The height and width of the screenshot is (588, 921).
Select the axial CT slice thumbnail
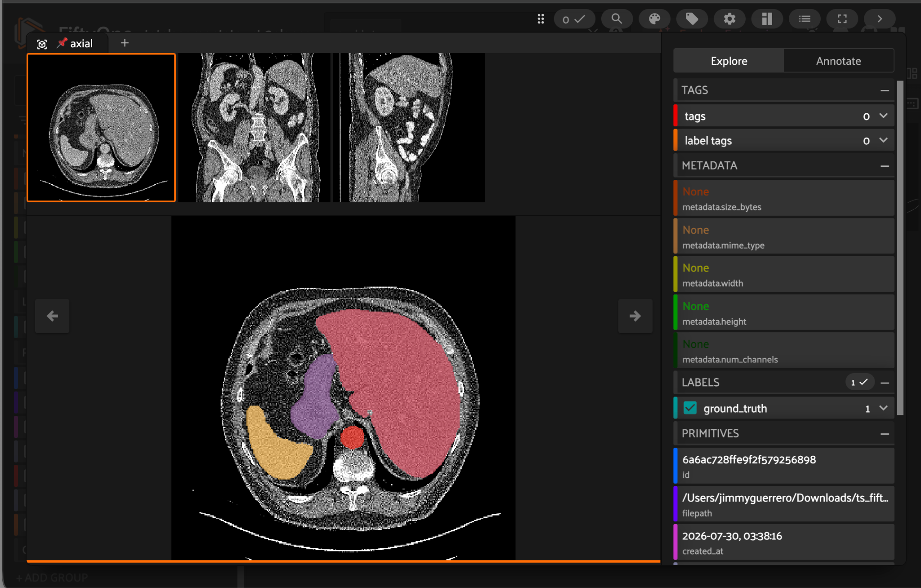101,128
